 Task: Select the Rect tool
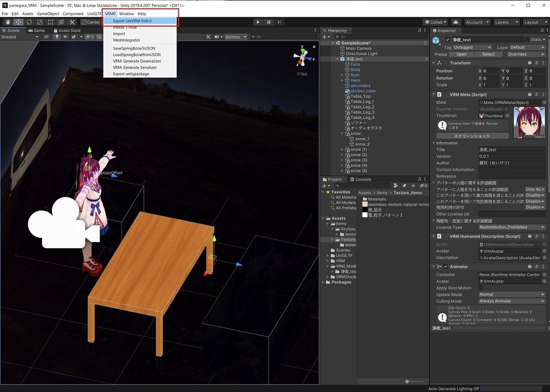pyautogui.click(x=50, y=22)
